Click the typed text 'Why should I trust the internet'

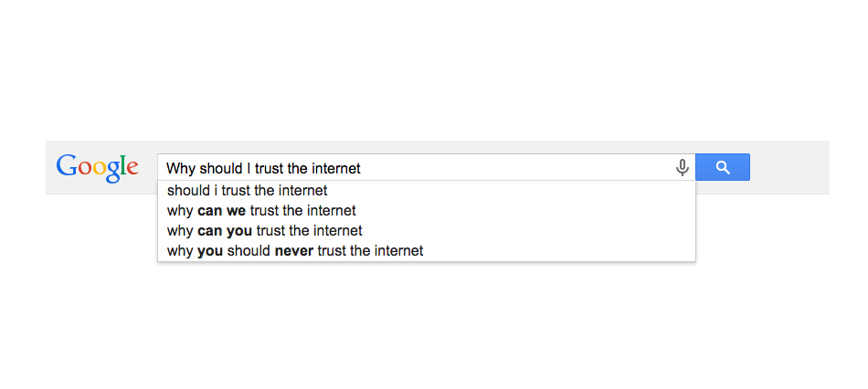pos(263,168)
